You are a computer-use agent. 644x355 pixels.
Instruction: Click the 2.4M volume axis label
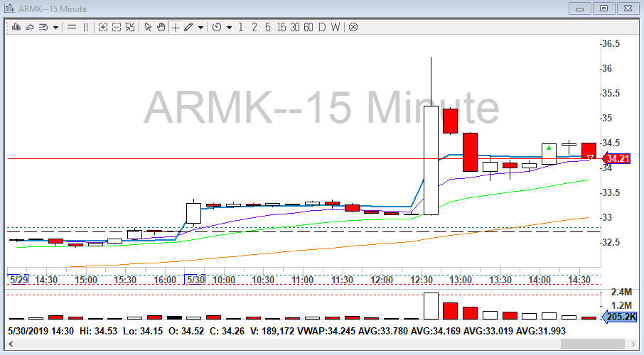621,293
